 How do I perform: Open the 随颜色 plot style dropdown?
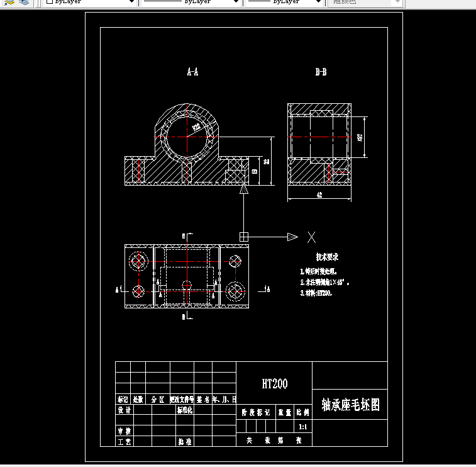click(365, 2)
